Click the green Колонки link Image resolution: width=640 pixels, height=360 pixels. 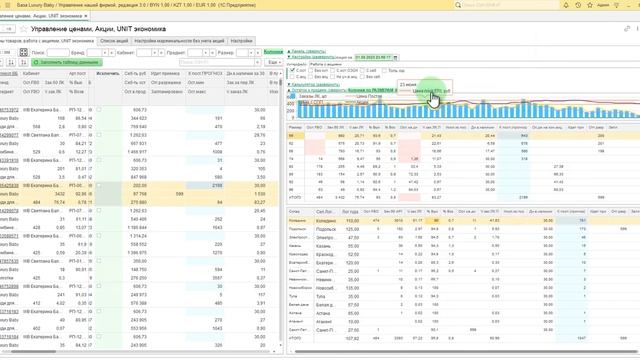pos(273,52)
